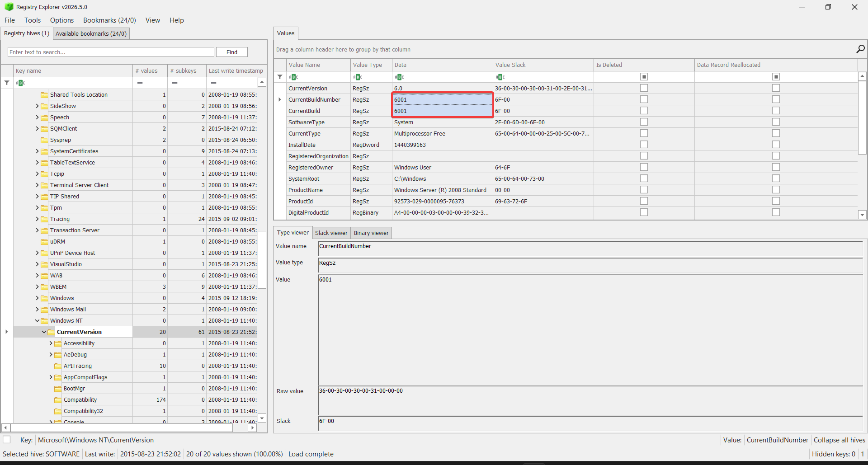This screenshot has width=868, height=465.
Task: Toggle Data Record Reallocated filter checkbox
Action: 776,77
